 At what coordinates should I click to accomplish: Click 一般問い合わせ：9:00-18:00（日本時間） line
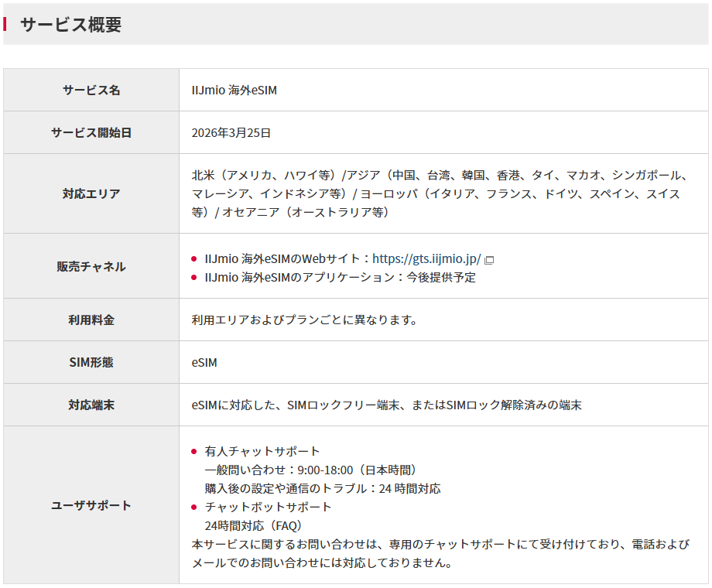click(x=310, y=470)
